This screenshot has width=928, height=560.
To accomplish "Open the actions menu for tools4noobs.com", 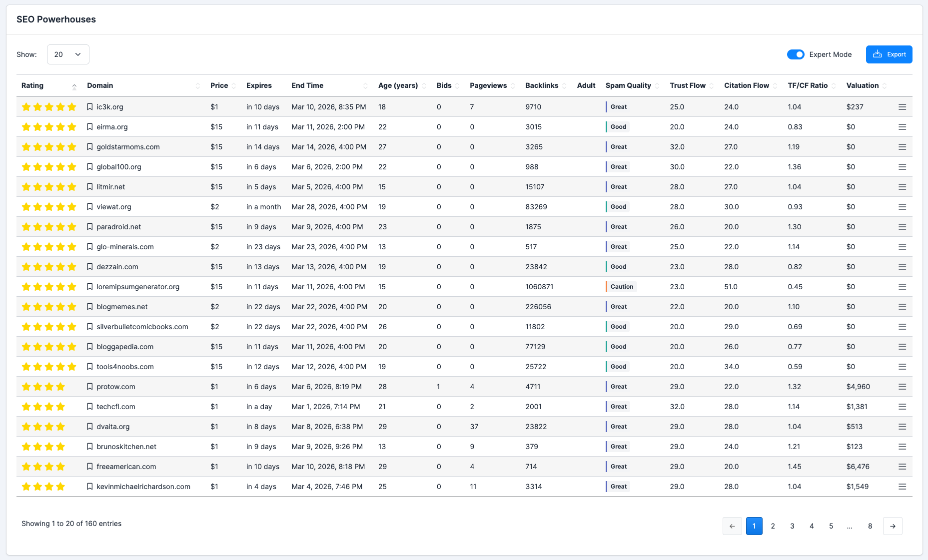I will [902, 366].
